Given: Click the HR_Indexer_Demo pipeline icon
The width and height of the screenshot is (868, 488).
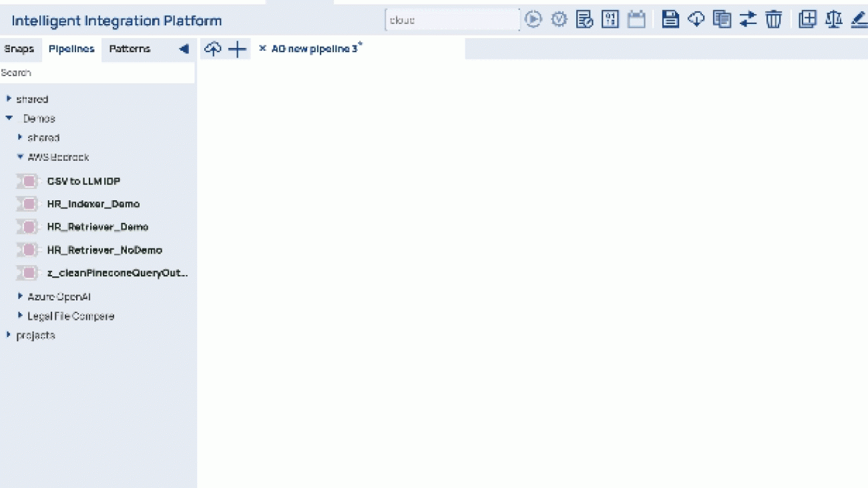Looking at the screenshot, I should (28, 204).
